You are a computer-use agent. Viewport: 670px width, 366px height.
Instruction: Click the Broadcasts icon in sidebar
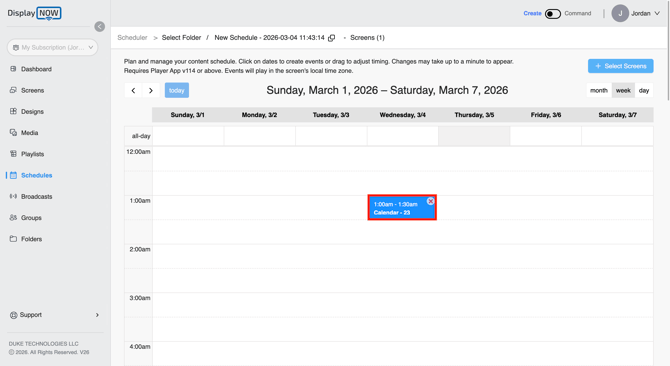tap(13, 196)
